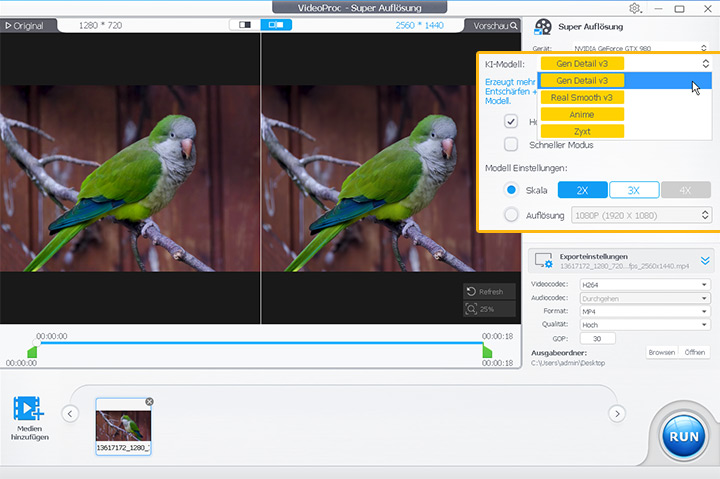Choose Real Smooth v3 model

(625, 97)
